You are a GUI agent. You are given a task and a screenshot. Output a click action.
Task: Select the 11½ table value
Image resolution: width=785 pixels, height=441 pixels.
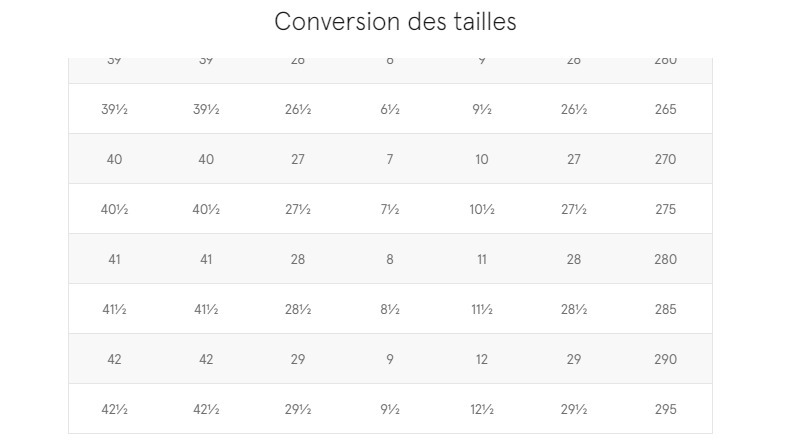(482, 309)
